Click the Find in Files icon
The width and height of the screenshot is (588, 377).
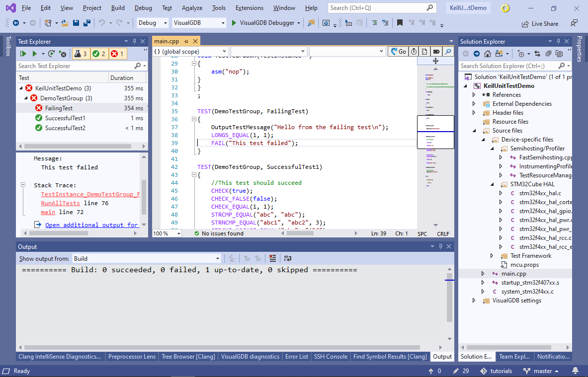311,23
